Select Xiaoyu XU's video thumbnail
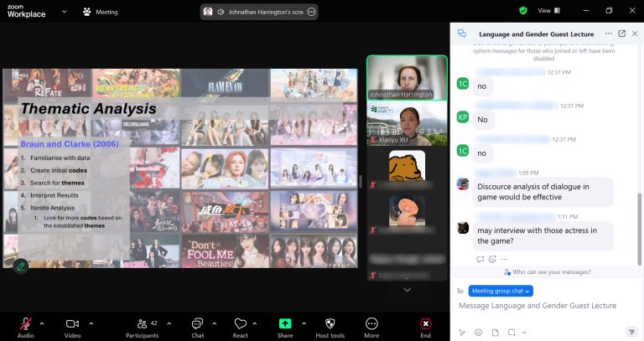 [407, 123]
